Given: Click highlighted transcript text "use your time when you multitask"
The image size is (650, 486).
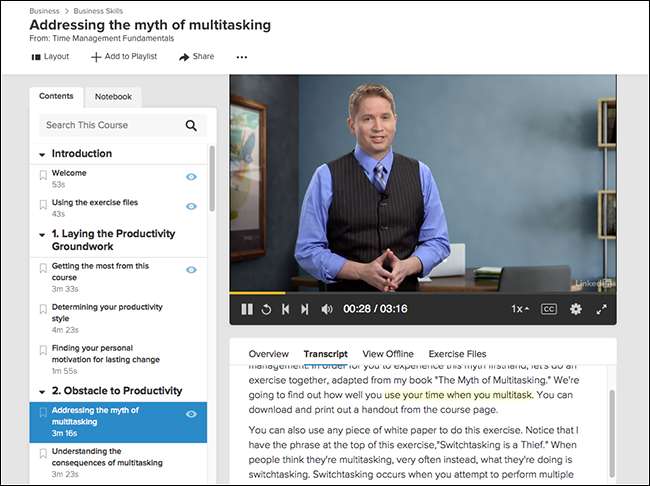Looking at the screenshot, I should (x=458, y=395).
